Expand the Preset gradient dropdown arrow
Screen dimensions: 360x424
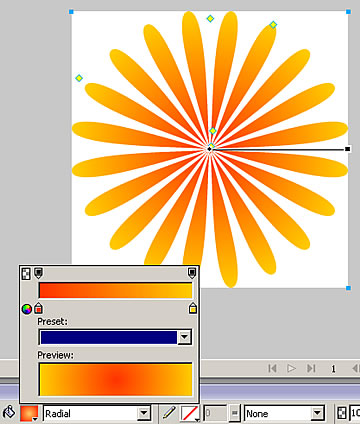(x=184, y=338)
